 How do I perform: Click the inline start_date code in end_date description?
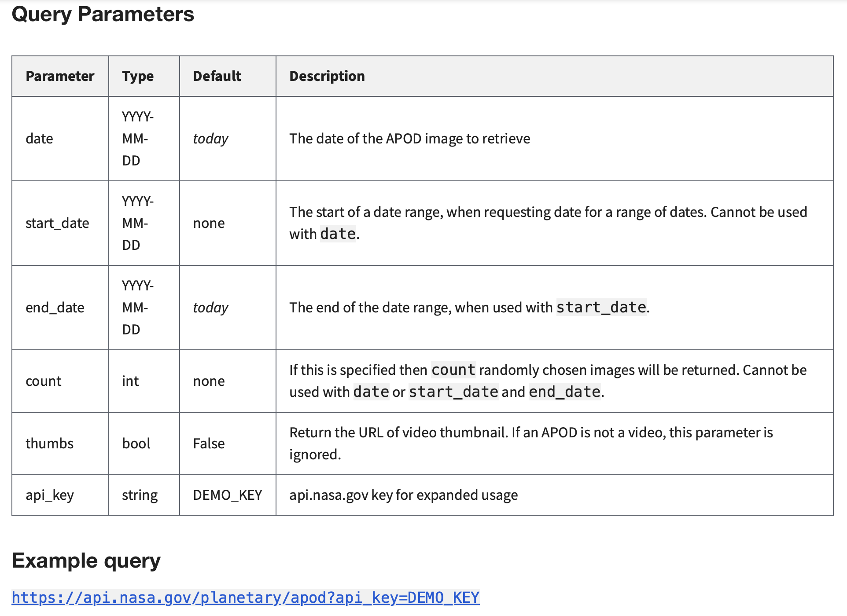tap(601, 307)
